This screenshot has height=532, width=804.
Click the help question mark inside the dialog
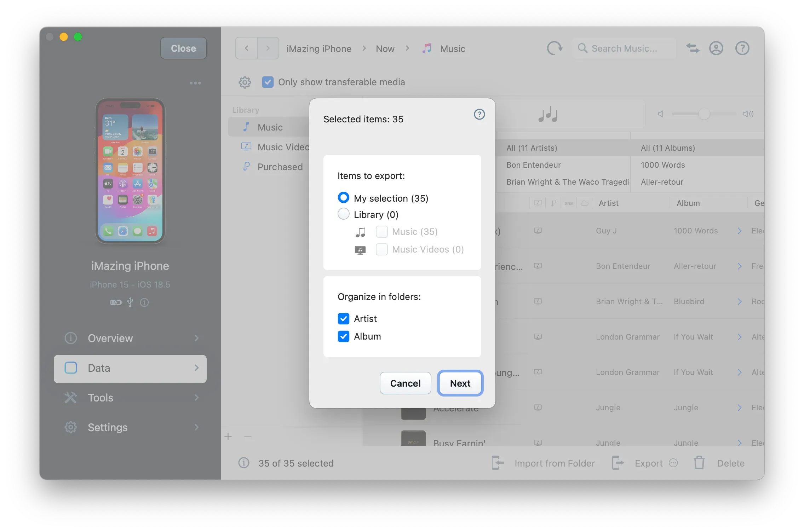pyautogui.click(x=479, y=114)
